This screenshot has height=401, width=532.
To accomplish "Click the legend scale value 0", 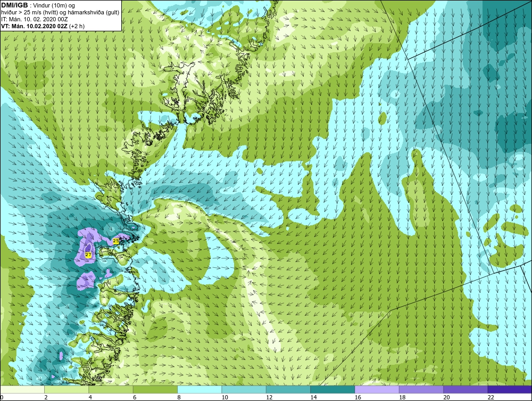I will pos(2,398).
